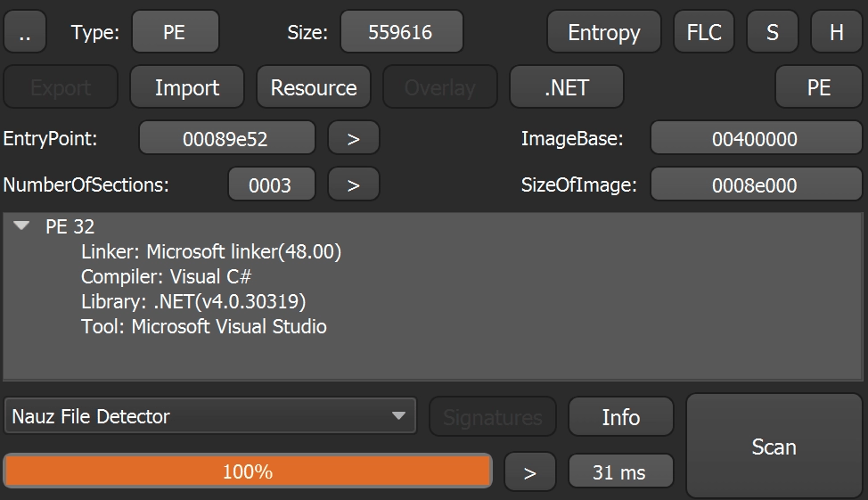Open the Nauz File Detector dropdown

point(209,416)
